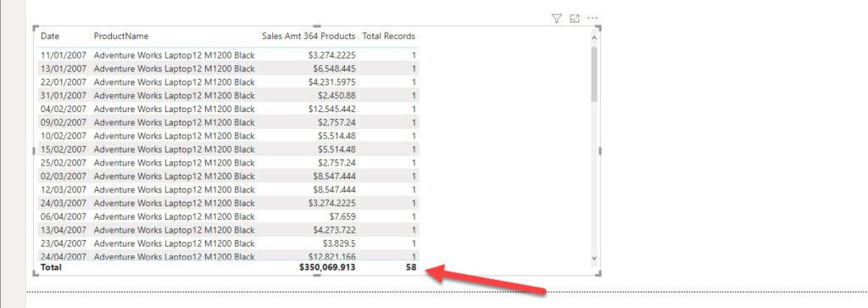868x308 pixels.
Task: Select date cell 11/01/2007
Action: pos(64,55)
